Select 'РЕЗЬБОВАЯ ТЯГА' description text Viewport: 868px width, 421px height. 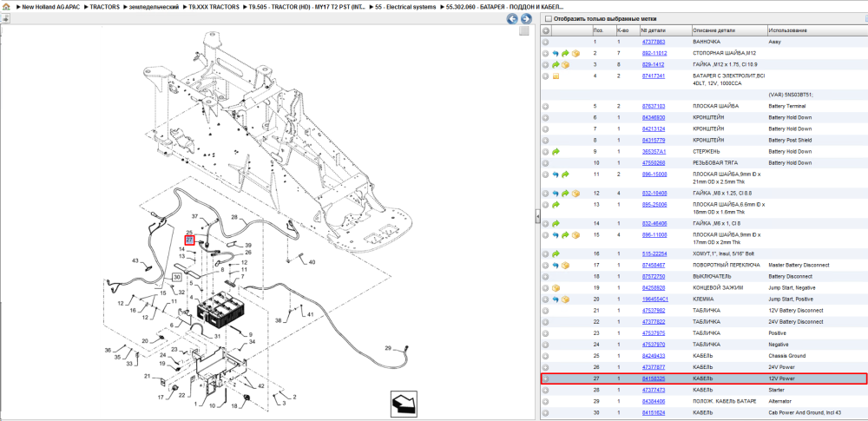click(x=714, y=163)
